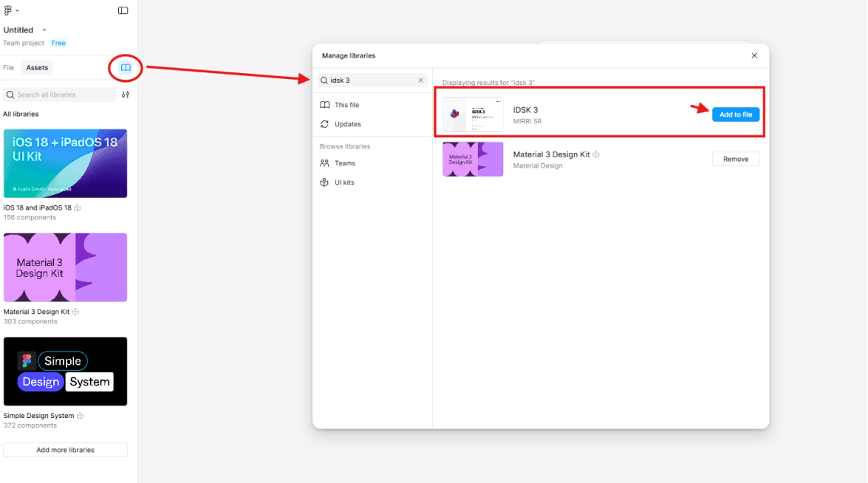Viewport: 868px width, 483px height.
Task: Open libraries with the book icon
Action: 126,68
